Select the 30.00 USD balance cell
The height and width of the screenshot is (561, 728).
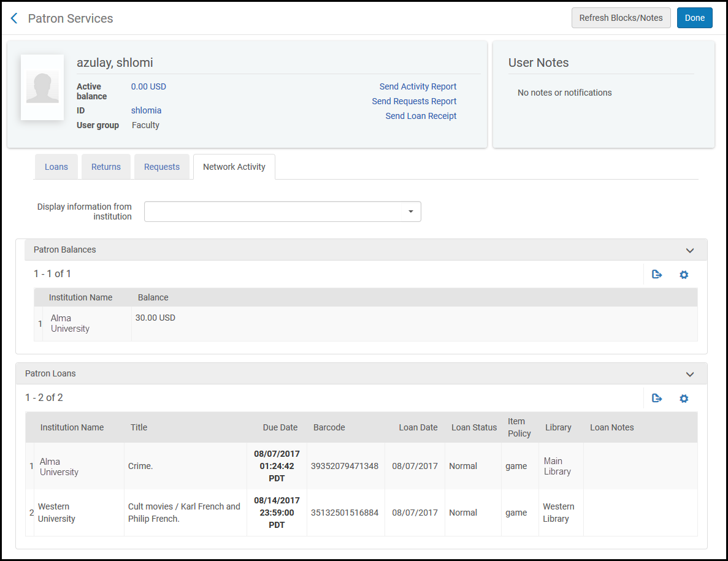click(x=155, y=318)
